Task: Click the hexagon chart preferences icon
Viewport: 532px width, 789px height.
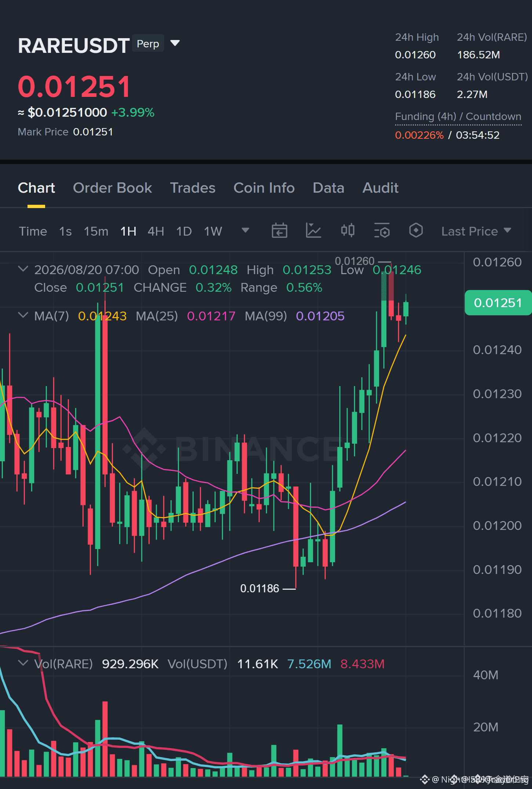Action: pyautogui.click(x=416, y=231)
